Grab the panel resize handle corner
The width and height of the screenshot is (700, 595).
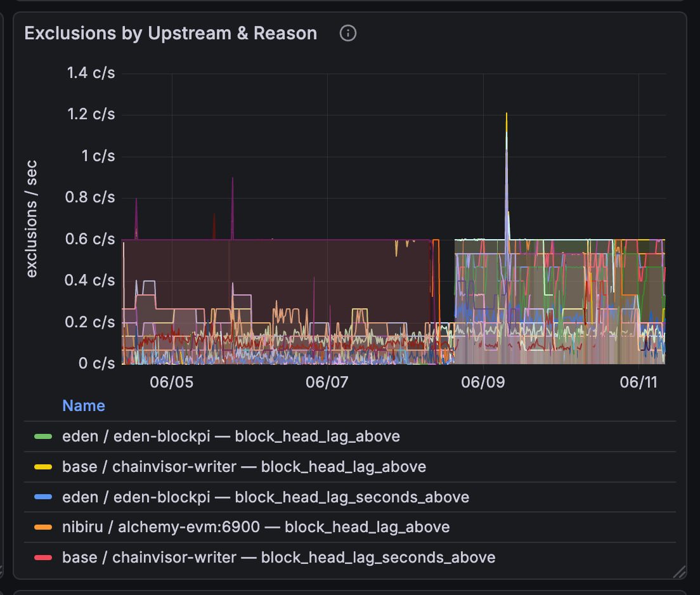click(680, 572)
